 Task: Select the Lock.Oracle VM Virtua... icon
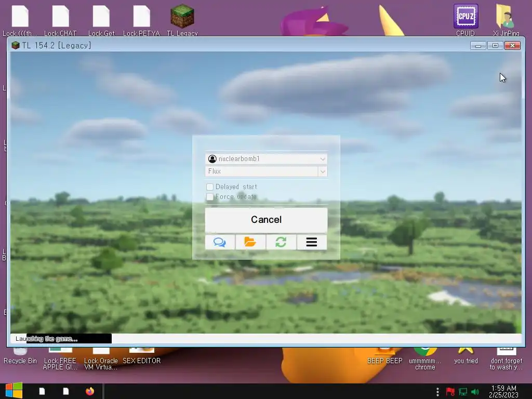pyautogui.click(x=101, y=360)
